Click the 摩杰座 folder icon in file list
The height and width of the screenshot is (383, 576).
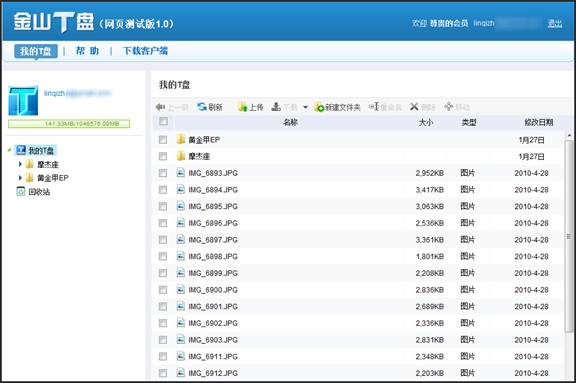click(x=181, y=156)
